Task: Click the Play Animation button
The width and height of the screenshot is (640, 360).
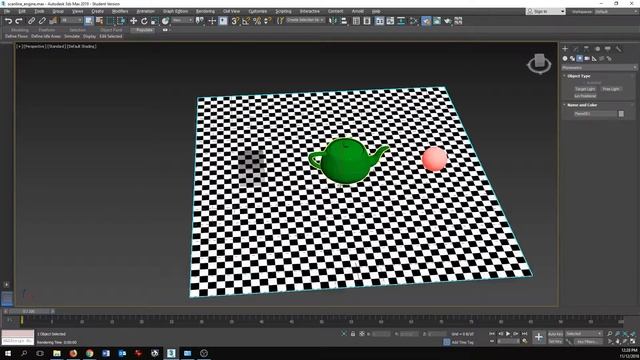Action: [x=508, y=334]
